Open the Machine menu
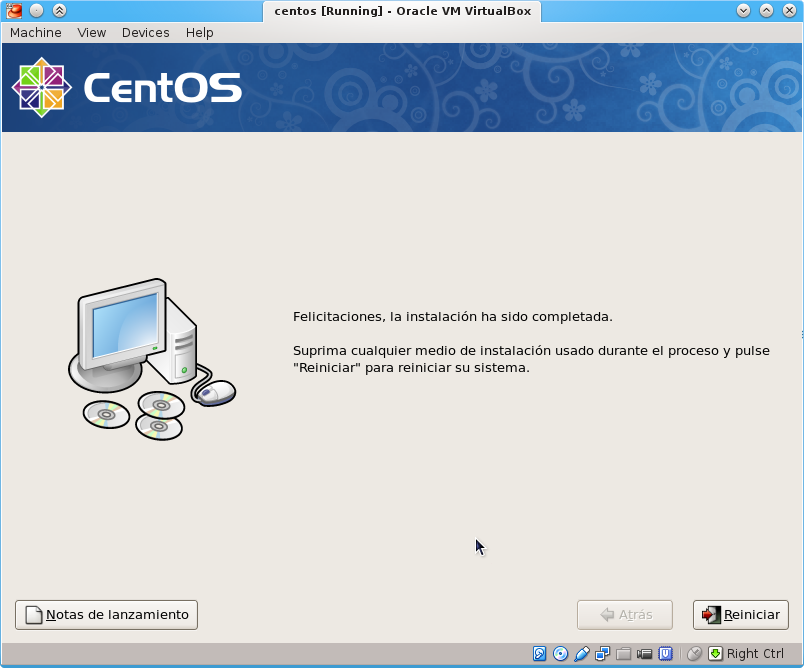Screen dimensions: 804x668 pyautogui.click(x=36, y=32)
